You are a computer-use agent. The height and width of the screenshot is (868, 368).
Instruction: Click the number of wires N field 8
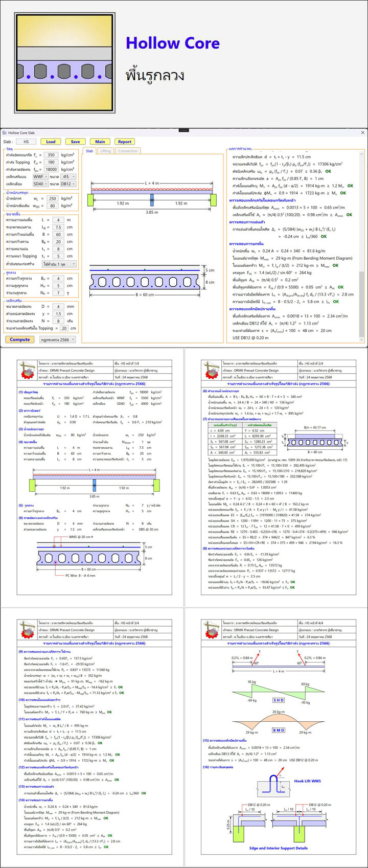[59, 321]
